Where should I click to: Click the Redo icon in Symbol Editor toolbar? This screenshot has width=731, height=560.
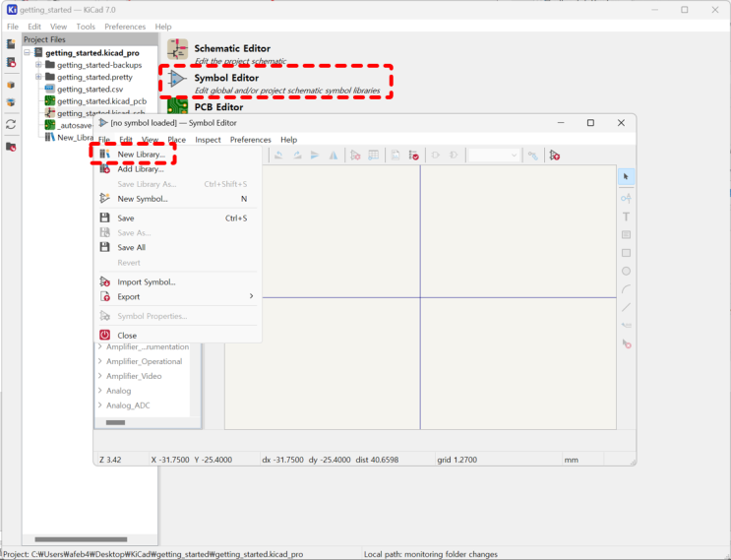[297, 156]
